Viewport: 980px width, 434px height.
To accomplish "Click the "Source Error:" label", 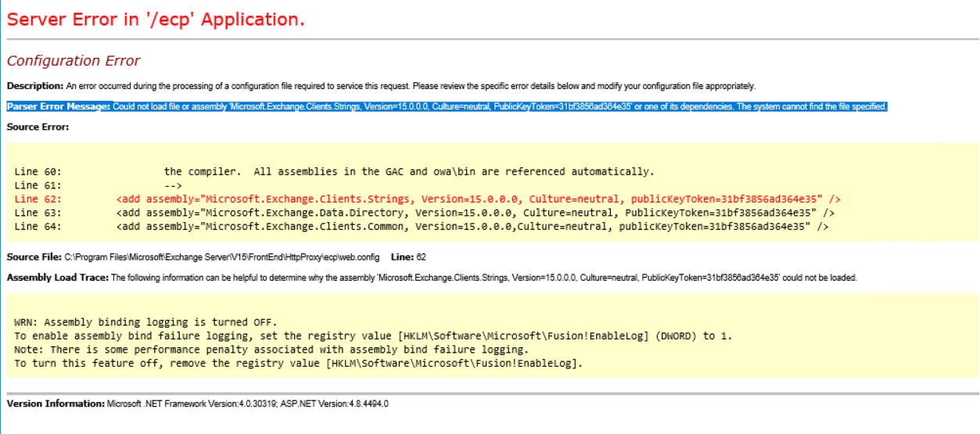I will [38, 127].
